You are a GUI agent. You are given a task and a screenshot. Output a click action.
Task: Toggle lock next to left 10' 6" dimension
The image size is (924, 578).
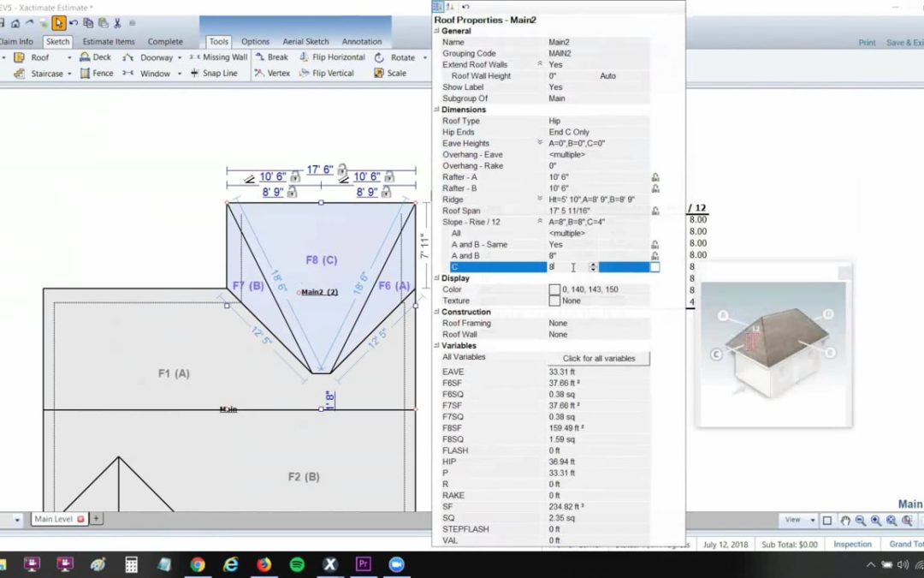(295, 177)
